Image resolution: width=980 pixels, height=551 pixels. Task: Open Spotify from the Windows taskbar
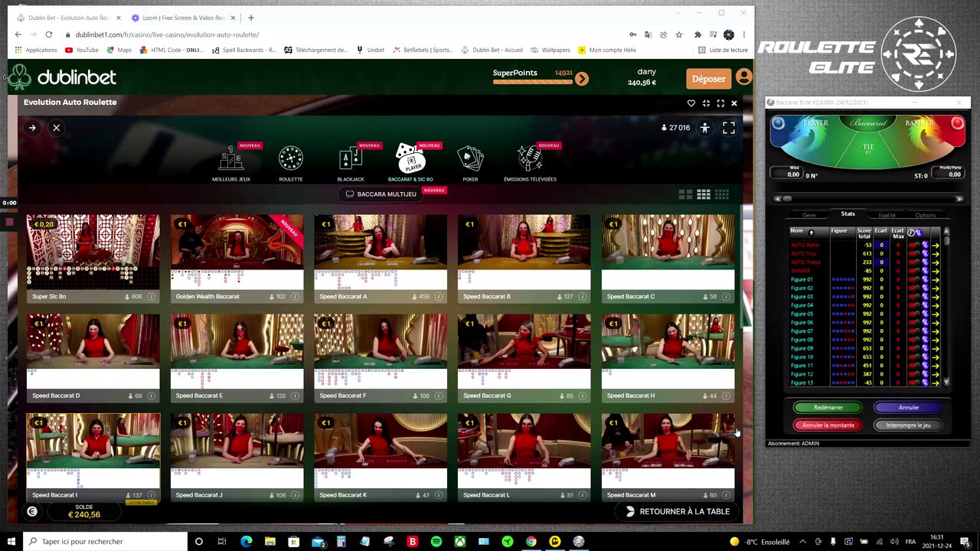tap(436, 542)
